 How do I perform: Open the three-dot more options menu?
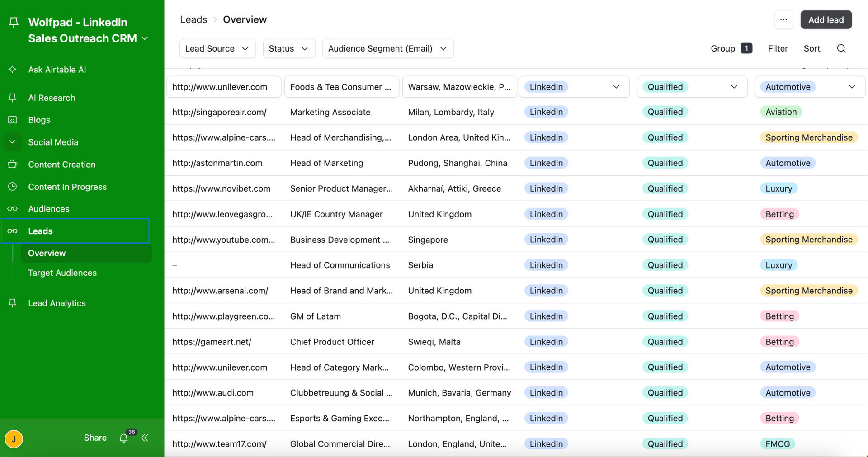(x=783, y=20)
